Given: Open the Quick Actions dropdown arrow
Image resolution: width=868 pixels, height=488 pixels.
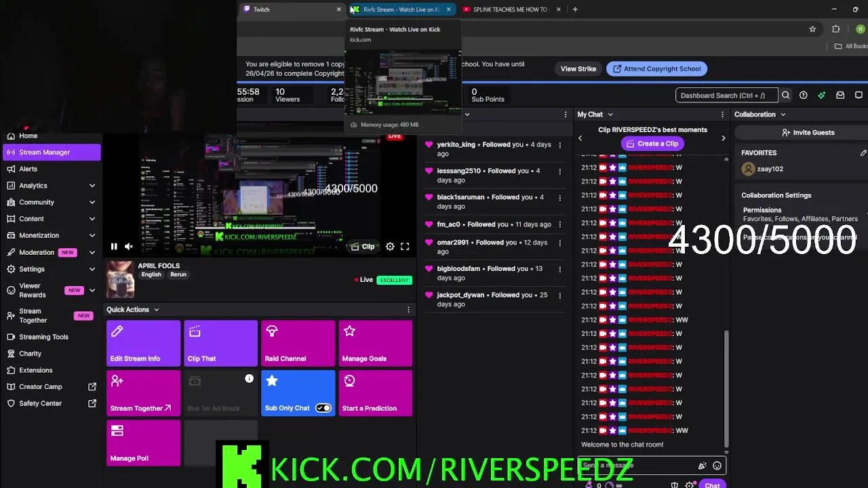Looking at the screenshot, I should tap(156, 310).
